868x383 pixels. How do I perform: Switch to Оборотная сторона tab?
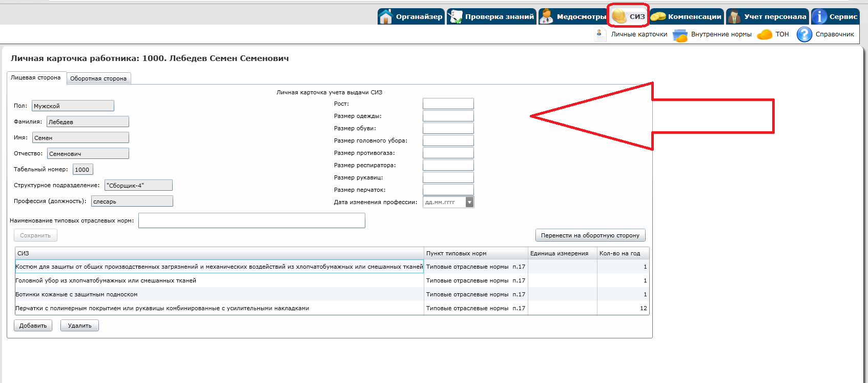[98, 78]
